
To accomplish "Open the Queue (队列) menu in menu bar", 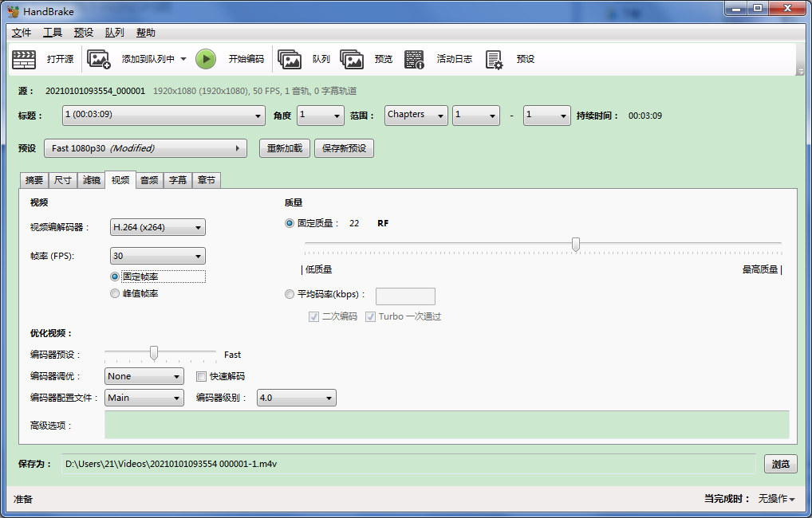I will point(114,33).
